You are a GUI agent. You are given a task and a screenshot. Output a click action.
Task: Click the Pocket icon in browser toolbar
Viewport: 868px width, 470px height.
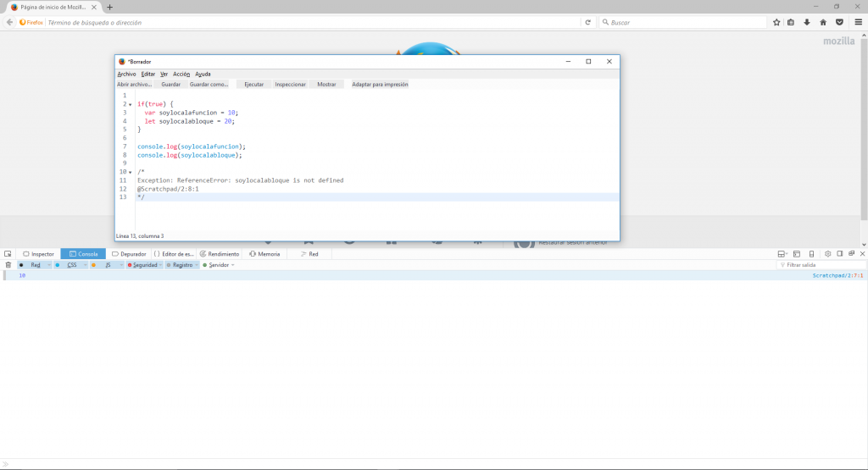[839, 22]
